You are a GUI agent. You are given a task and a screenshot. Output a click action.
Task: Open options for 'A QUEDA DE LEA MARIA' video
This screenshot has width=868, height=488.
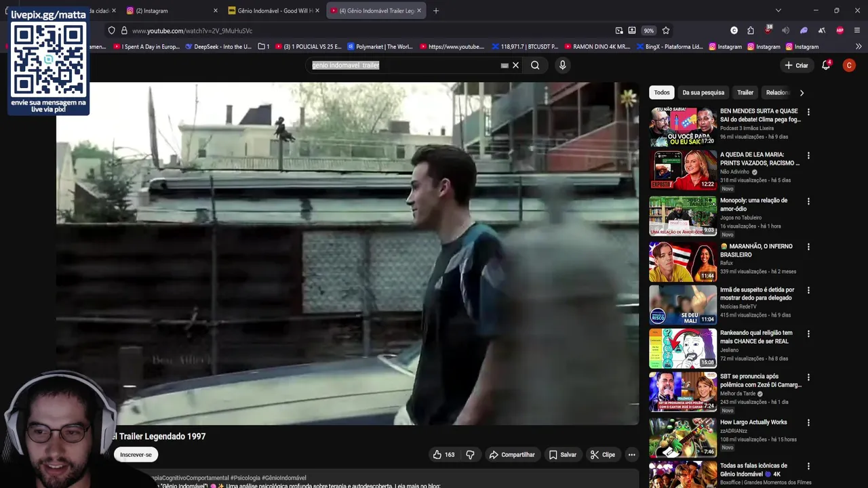point(808,156)
